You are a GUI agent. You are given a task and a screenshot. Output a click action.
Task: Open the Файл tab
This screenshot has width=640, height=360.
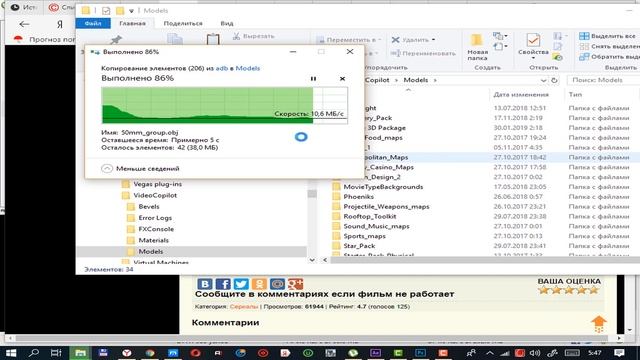93,23
